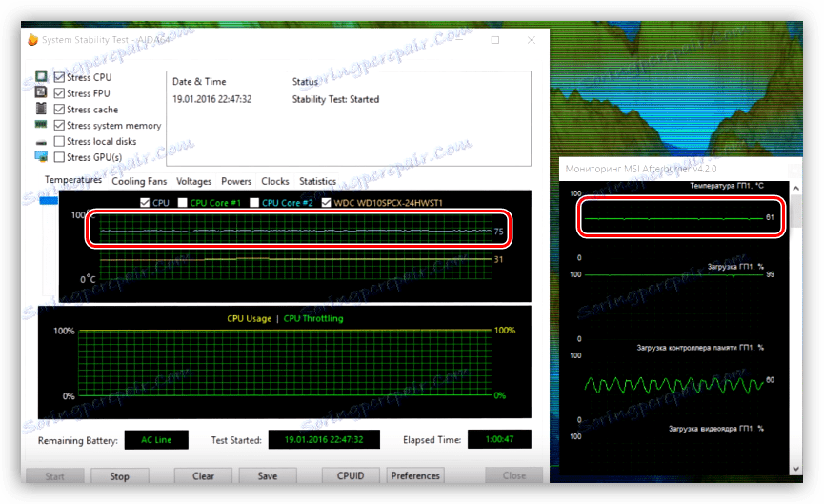Uncheck the Stress FPU checkbox

[59, 93]
